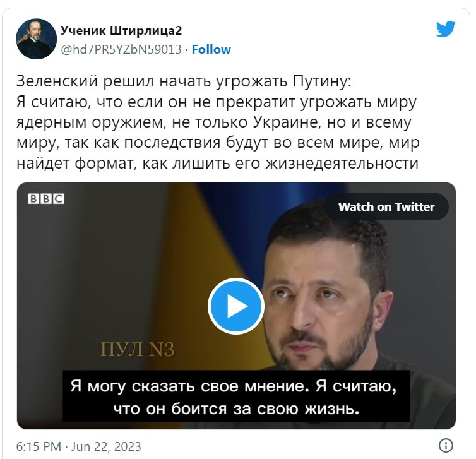This screenshot has height=459, width=476.
Task: Click the Jun 22, 2023 date
Action: [x=106, y=446]
